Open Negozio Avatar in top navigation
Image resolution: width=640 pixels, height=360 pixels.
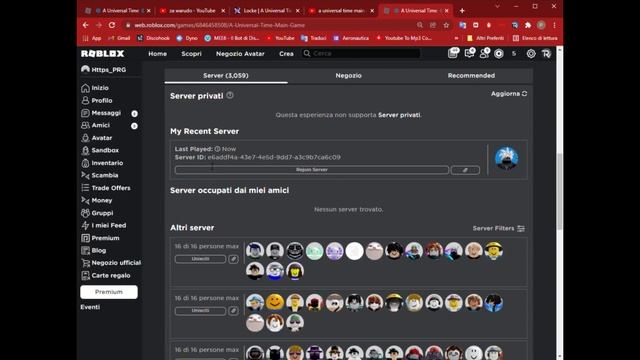click(x=240, y=53)
